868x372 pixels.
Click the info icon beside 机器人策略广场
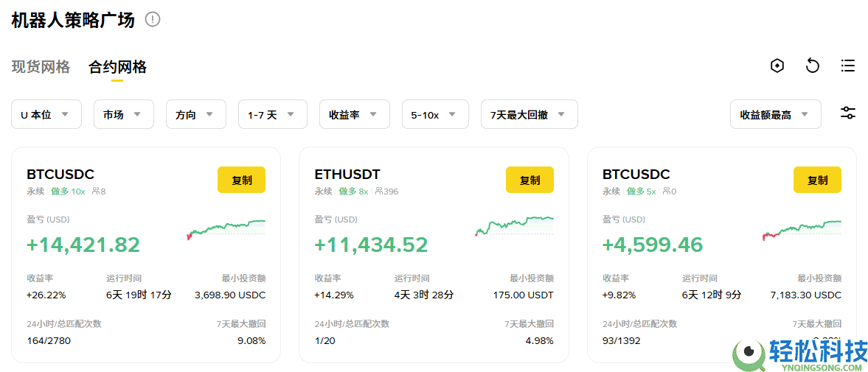(x=153, y=19)
